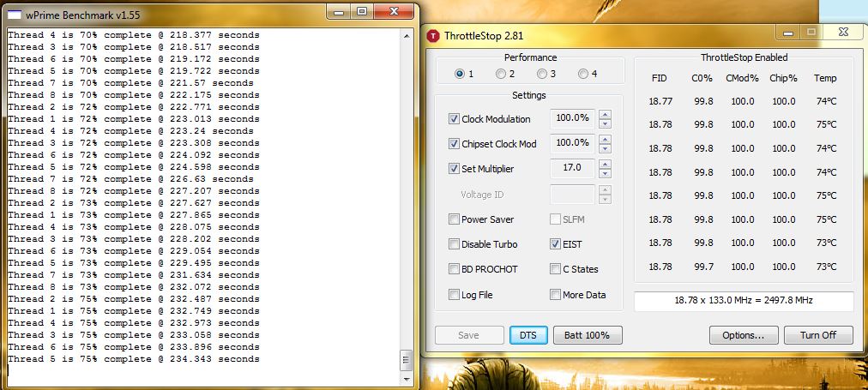Minimize the wPrime Benchmark window
This screenshot has height=390, width=868.
pyautogui.click(x=339, y=11)
